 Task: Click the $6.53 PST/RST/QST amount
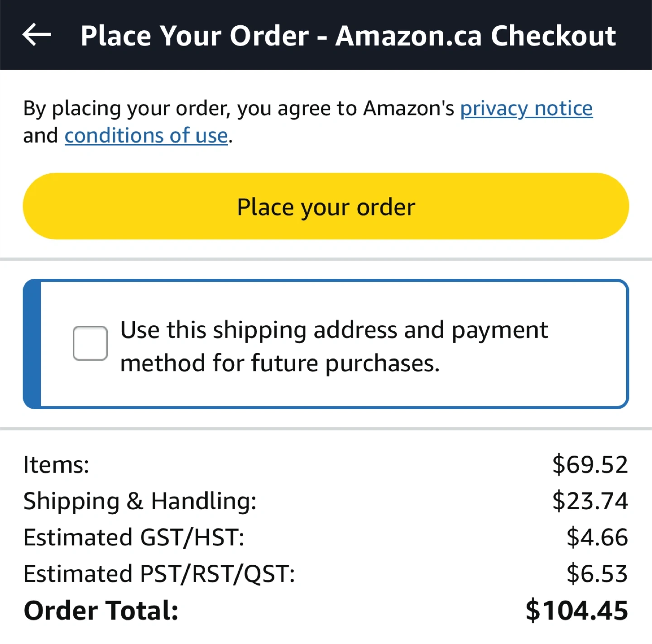tap(597, 574)
